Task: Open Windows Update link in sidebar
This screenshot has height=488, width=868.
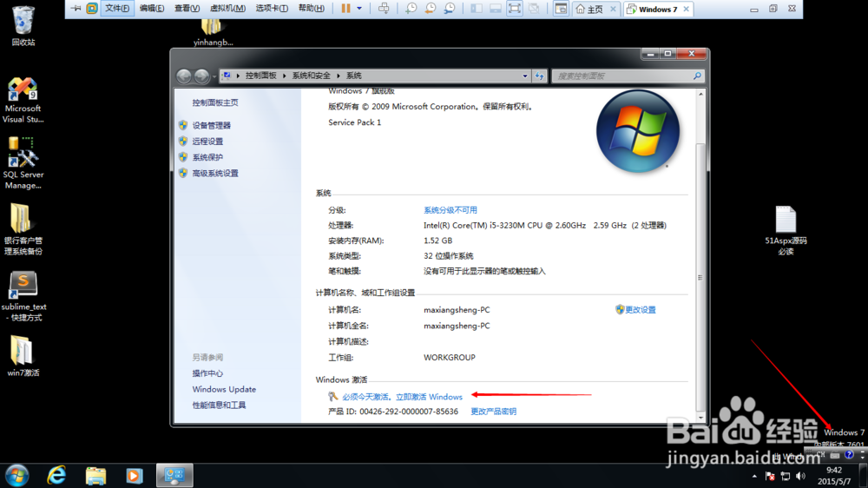Action: pos(224,389)
